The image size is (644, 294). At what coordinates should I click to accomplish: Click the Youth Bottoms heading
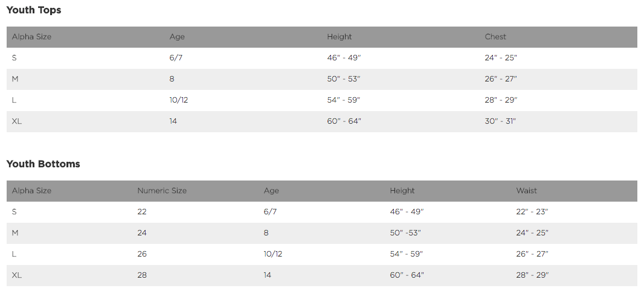[43, 164]
